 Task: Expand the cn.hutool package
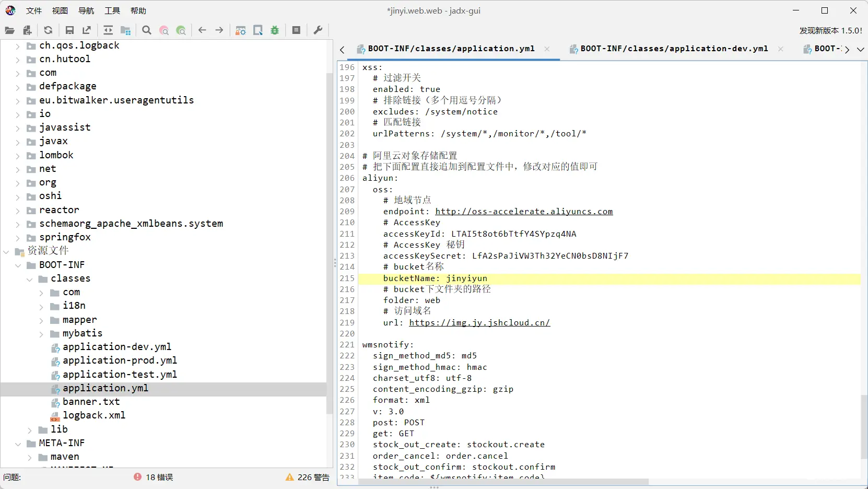pyautogui.click(x=17, y=60)
